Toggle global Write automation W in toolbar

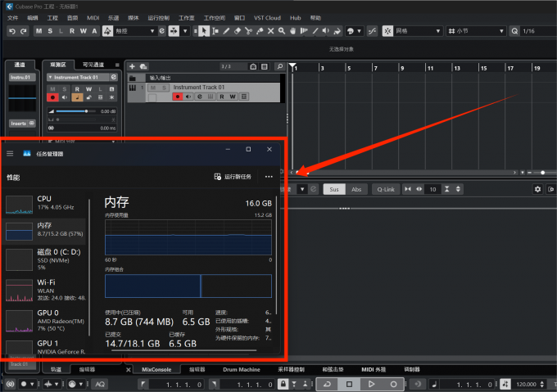[83, 31]
